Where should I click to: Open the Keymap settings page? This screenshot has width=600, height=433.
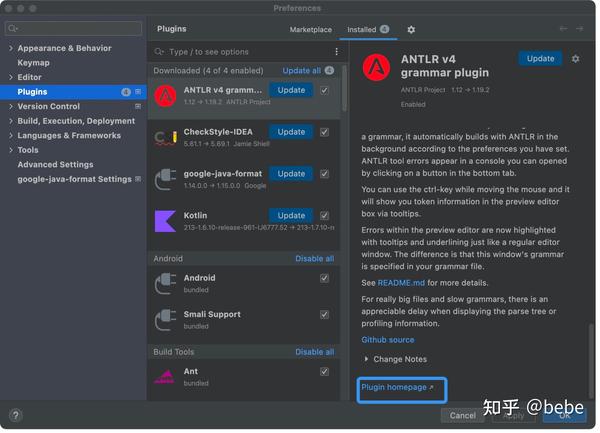tap(33, 63)
